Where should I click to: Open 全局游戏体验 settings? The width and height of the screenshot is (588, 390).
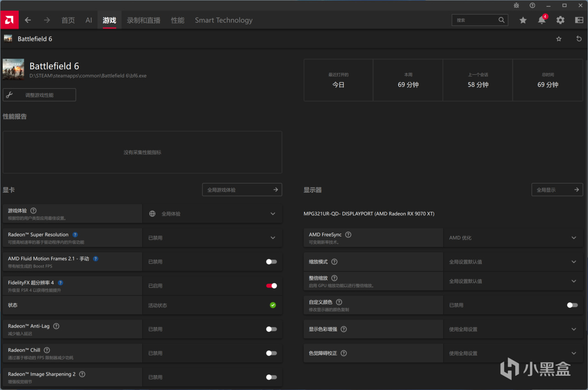pos(242,189)
